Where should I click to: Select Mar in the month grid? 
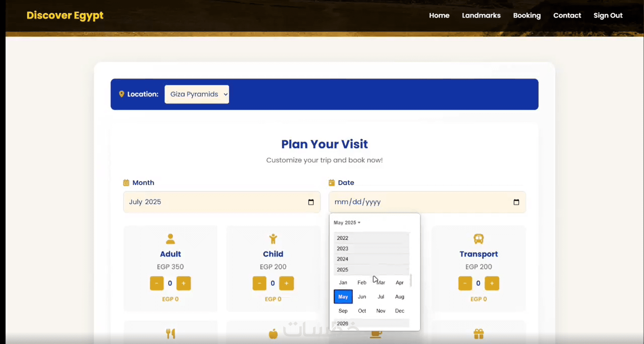tap(381, 283)
